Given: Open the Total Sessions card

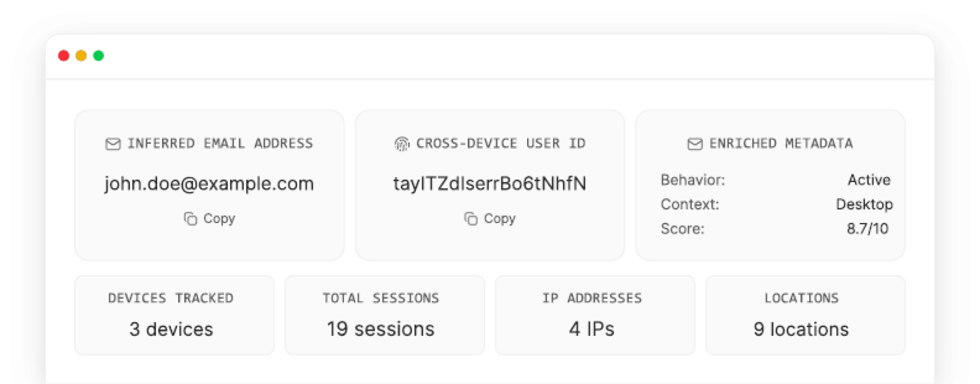Looking at the screenshot, I should (385, 315).
